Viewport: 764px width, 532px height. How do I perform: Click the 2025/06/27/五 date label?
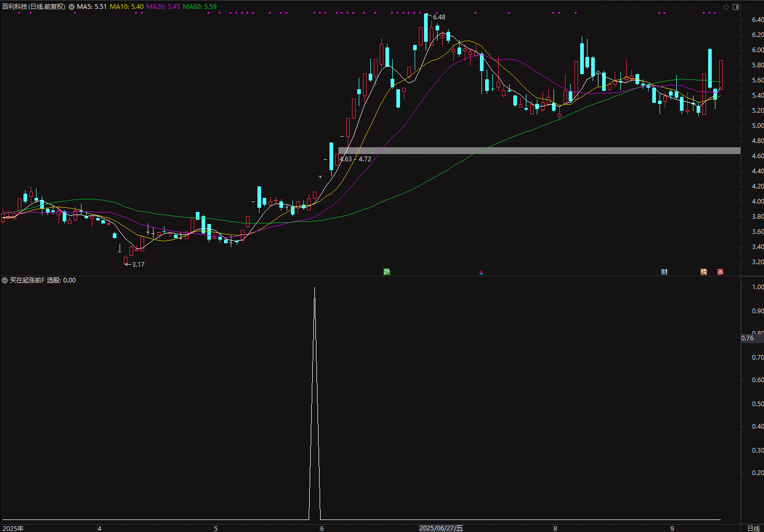441,528
